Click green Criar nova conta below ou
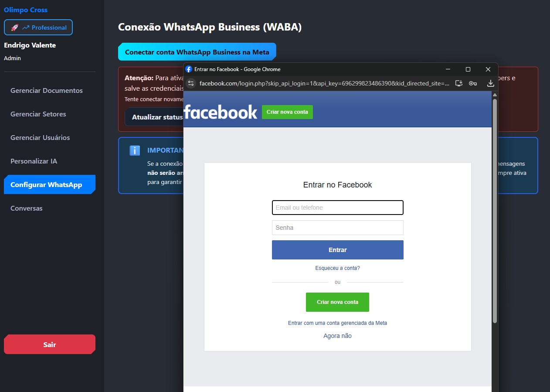This screenshot has height=392, width=550. click(x=337, y=302)
